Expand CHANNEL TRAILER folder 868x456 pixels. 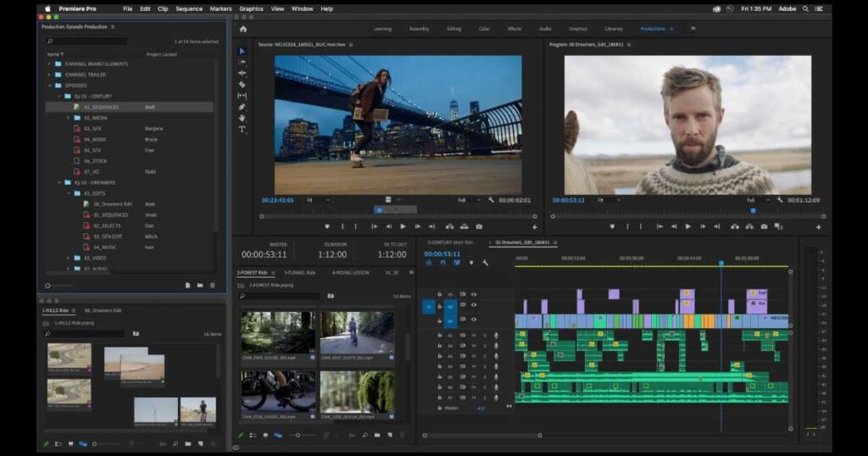pyautogui.click(x=48, y=75)
